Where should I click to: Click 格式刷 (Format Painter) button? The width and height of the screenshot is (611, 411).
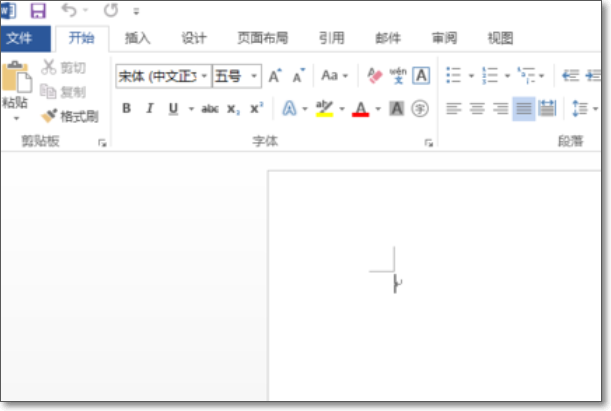coord(70,116)
